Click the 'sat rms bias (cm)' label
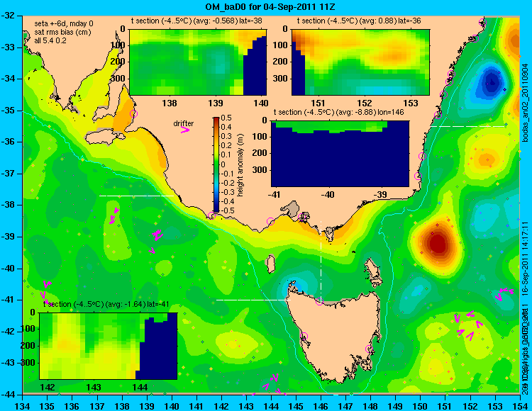Screen dimensions: 532x411 pos(62,32)
